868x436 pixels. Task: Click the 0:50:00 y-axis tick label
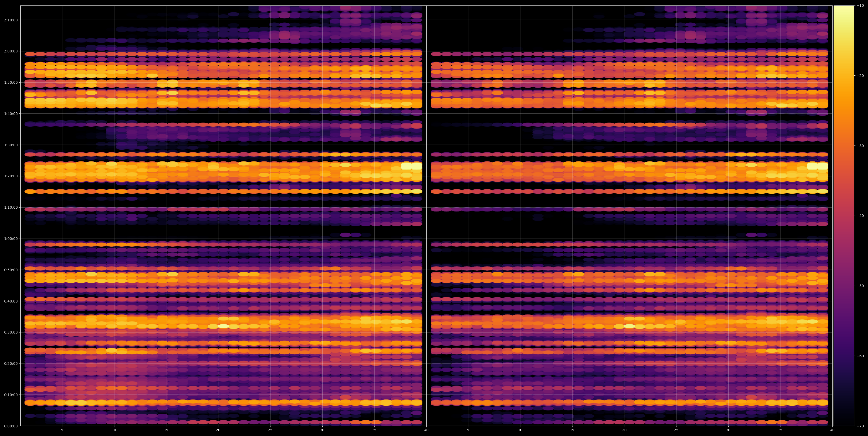point(11,270)
